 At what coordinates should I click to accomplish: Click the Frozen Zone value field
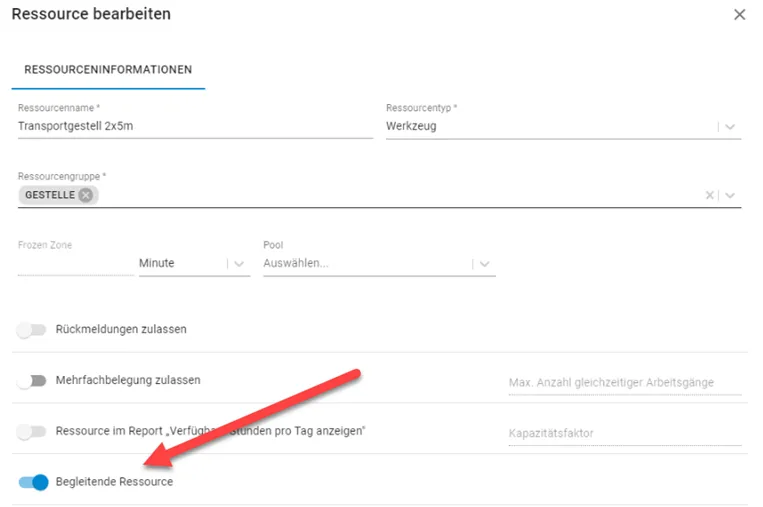75,264
